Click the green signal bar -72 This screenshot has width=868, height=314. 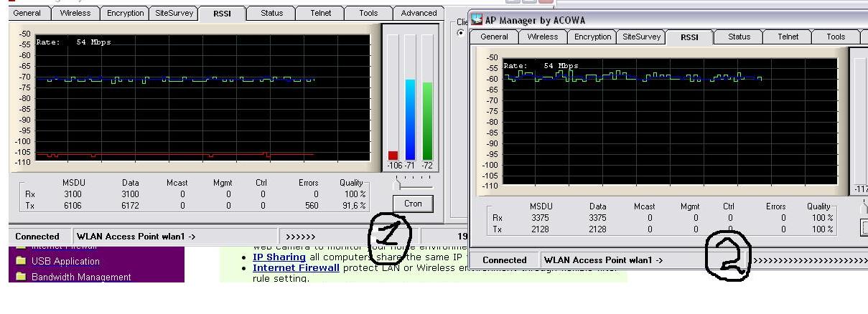coord(427,121)
